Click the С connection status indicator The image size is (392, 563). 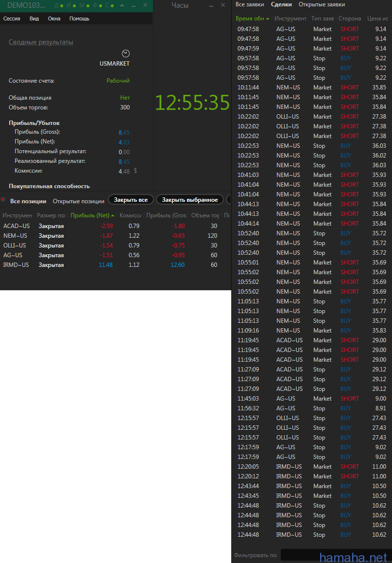[x=109, y=5]
